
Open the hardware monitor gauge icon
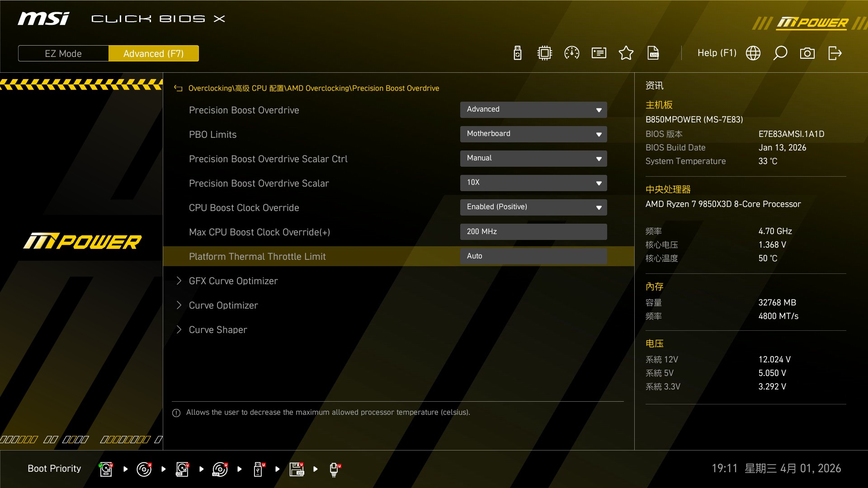[572, 53]
